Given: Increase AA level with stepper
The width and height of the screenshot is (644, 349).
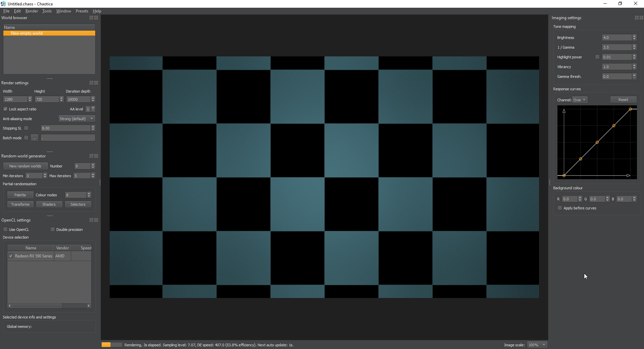Looking at the screenshot, I should tap(93, 107).
